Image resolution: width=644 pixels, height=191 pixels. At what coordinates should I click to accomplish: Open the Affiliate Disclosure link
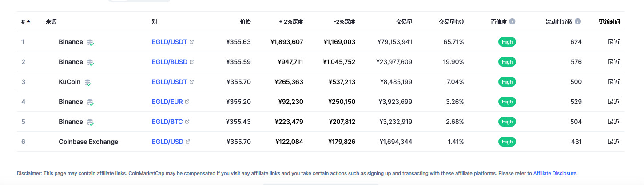tap(555, 173)
